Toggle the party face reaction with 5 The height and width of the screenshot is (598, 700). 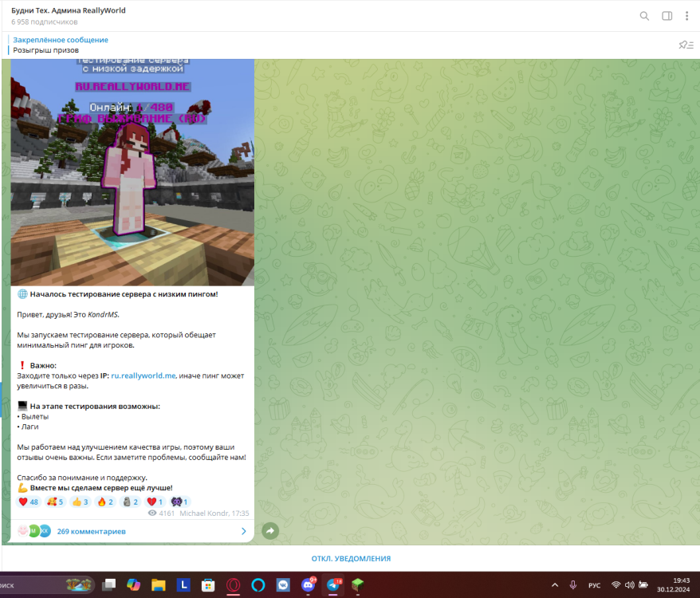[x=55, y=502]
